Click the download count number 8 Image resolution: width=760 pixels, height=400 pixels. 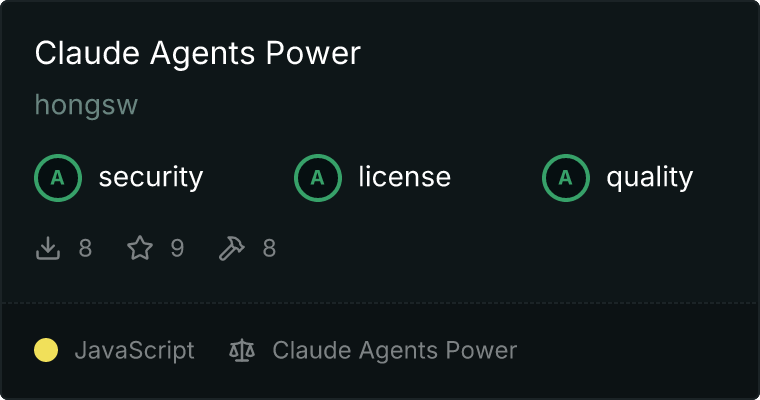point(85,248)
